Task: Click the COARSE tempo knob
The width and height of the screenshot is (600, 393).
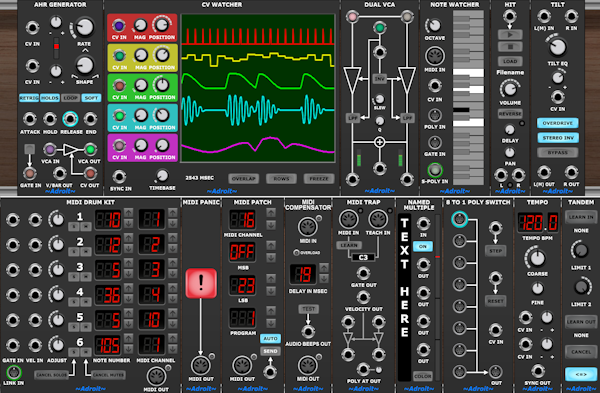Action: point(537,258)
